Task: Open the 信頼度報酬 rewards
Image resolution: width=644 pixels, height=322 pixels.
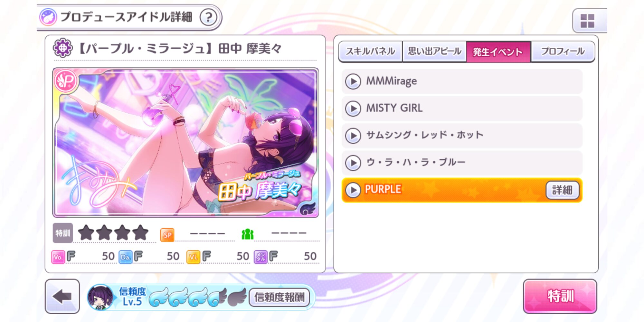Action: tap(279, 297)
